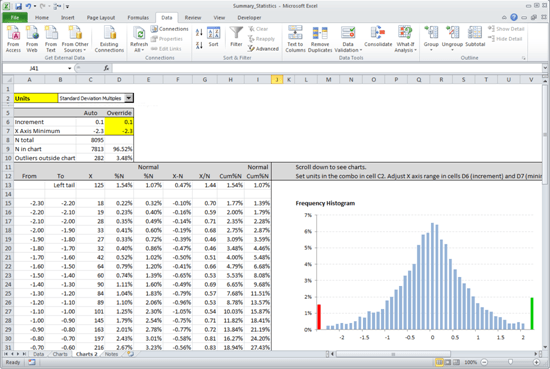Sort descending Z to A
The height and width of the screenshot is (369, 550).
click(x=199, y=45)
